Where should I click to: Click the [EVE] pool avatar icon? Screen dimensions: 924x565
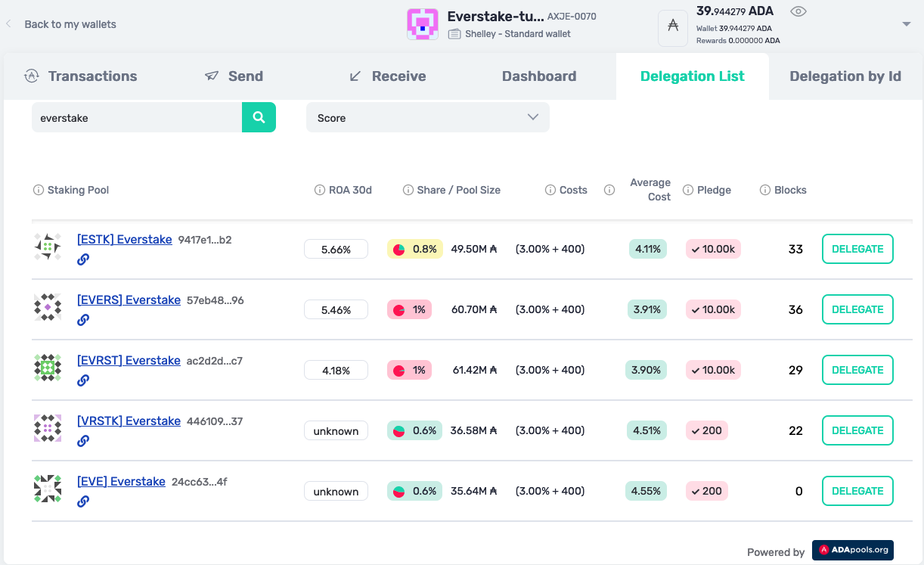point(48,489)
